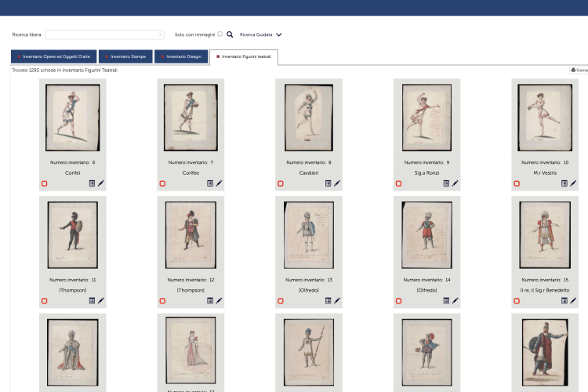The width and height of the screenshot is (588, 392).
Task: Click the search magnifier icon
Action: [230, 34]
